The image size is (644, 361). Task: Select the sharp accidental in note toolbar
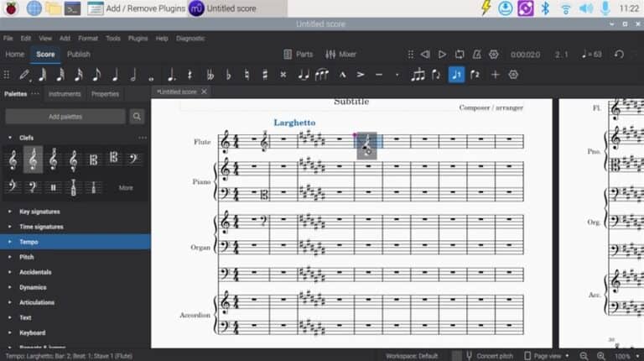pos(265,75)
